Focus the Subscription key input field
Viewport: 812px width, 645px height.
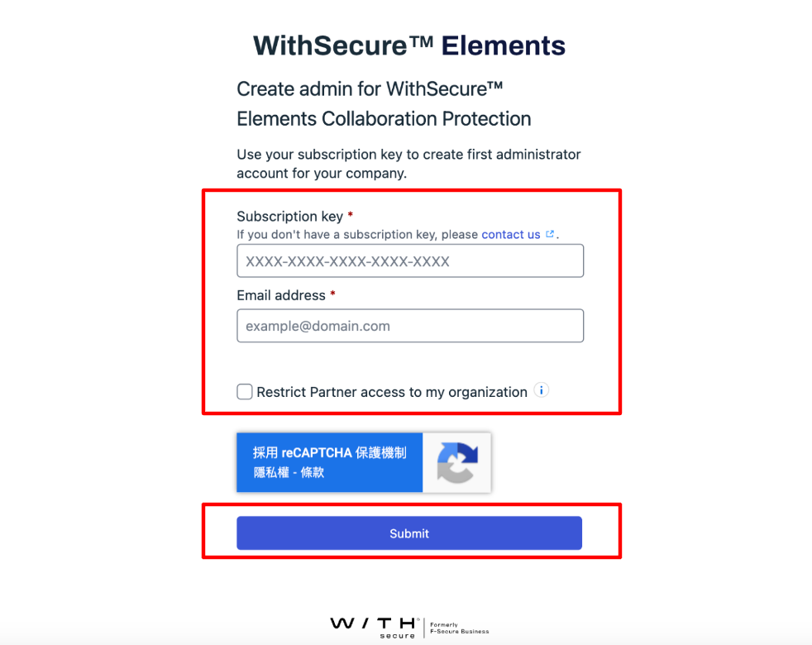[410, 260]
